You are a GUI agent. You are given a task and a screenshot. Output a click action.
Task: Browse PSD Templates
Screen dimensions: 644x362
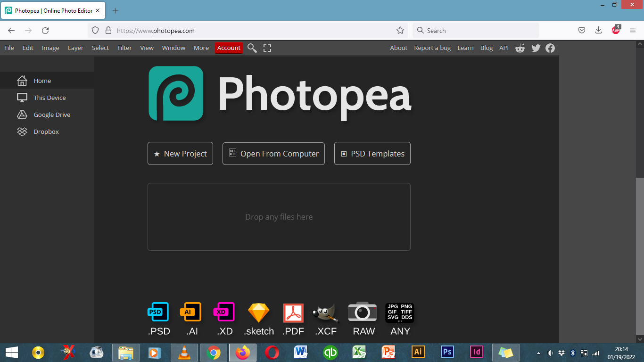[372, 154]
